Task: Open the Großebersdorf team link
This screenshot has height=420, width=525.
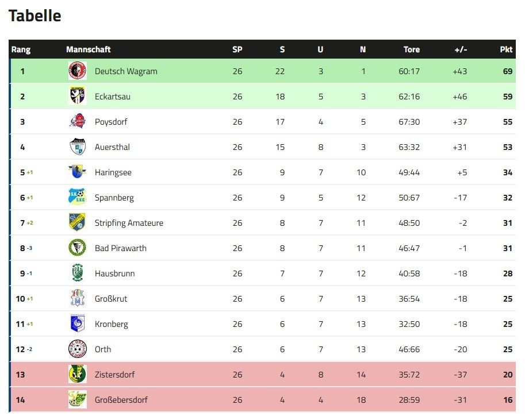Action: pos(121,399)
